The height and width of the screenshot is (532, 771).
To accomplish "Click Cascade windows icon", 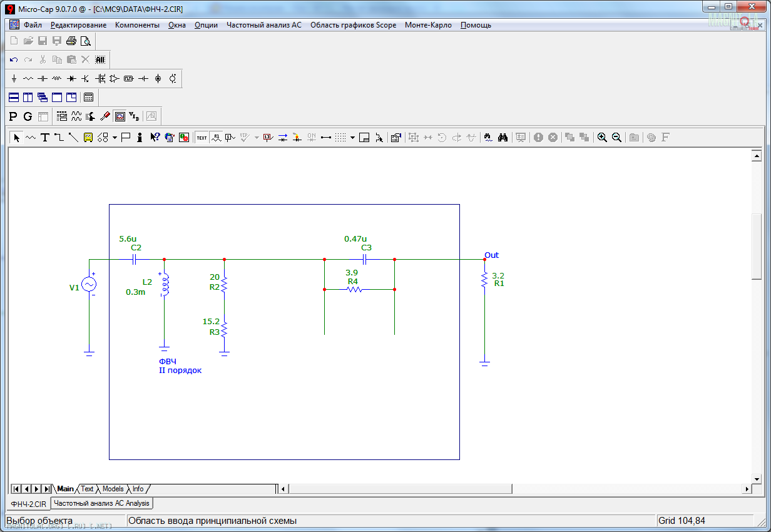I will [x=43, y=98].
